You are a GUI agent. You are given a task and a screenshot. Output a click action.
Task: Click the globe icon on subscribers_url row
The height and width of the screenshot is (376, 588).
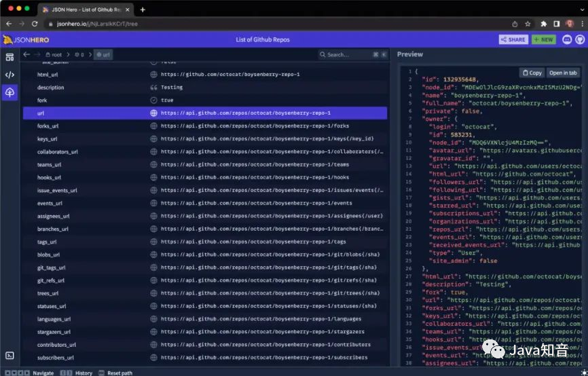point(153,358)
